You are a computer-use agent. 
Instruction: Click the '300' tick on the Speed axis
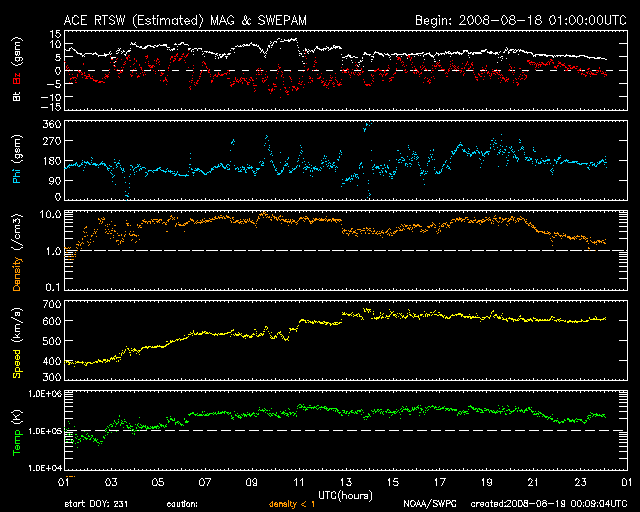pyautogui.click(x=52, y=377)
